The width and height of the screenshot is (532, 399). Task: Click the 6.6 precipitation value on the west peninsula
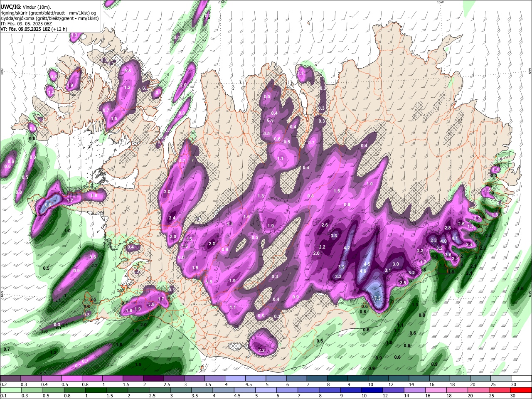tap(48, 205)
